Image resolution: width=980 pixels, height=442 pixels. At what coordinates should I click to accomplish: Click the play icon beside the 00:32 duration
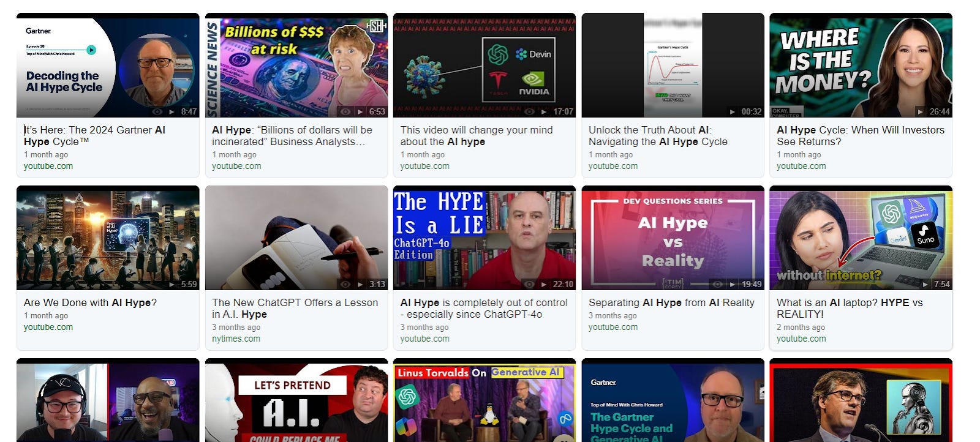(732, 111)
